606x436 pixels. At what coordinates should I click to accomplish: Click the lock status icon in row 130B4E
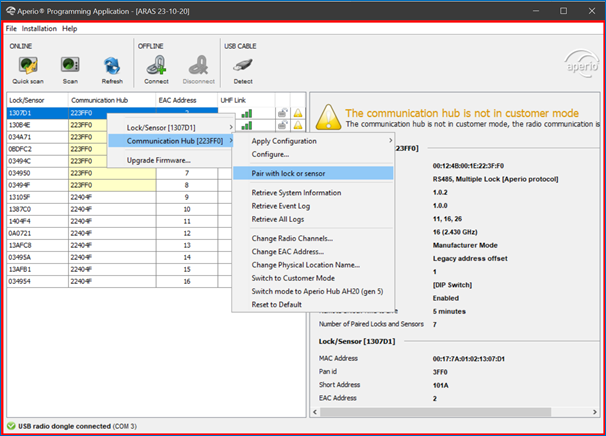tap(283, 125)
